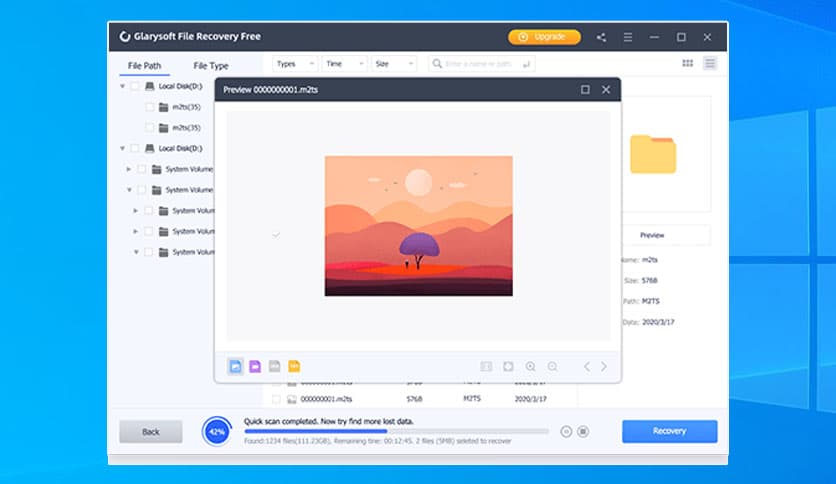Click the large yellow folder icon in details
The image size is (836, 484).
coord(653,154)
